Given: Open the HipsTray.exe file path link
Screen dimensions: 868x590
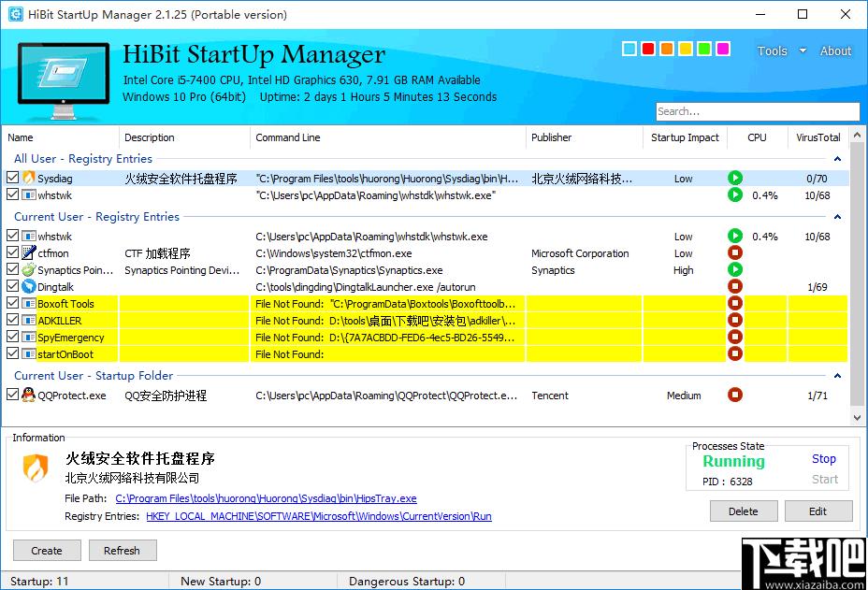Looking at the screenshot, I should (266, 498).
